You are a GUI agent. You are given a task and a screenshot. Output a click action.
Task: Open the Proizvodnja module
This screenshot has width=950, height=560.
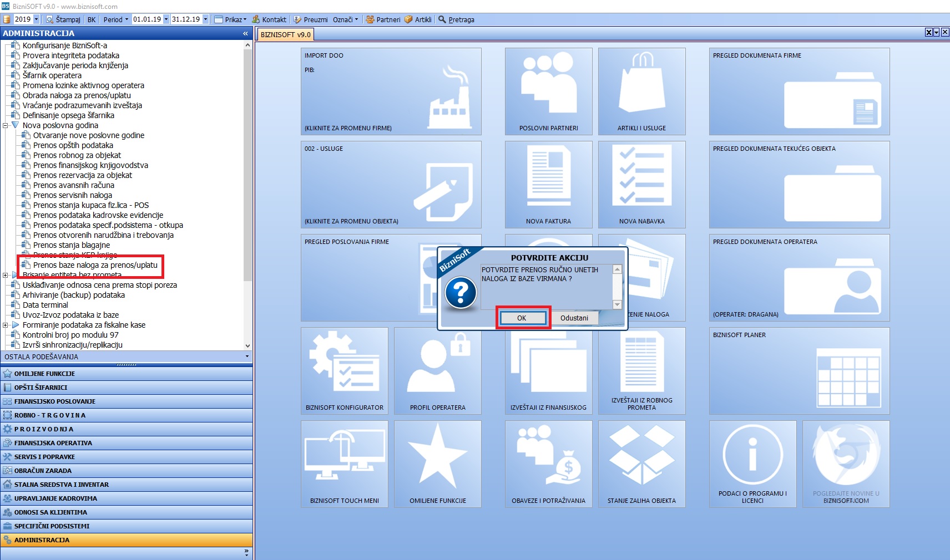coord(127,429)
